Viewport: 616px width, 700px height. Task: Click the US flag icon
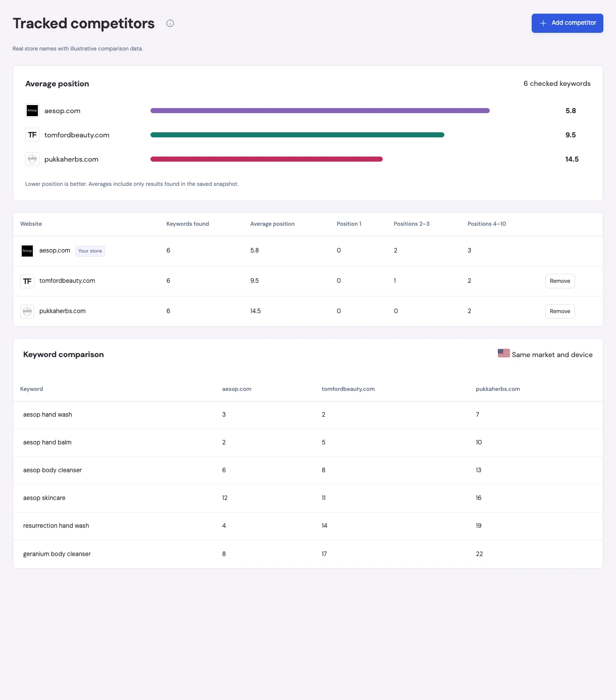click(x=503, y=354)
